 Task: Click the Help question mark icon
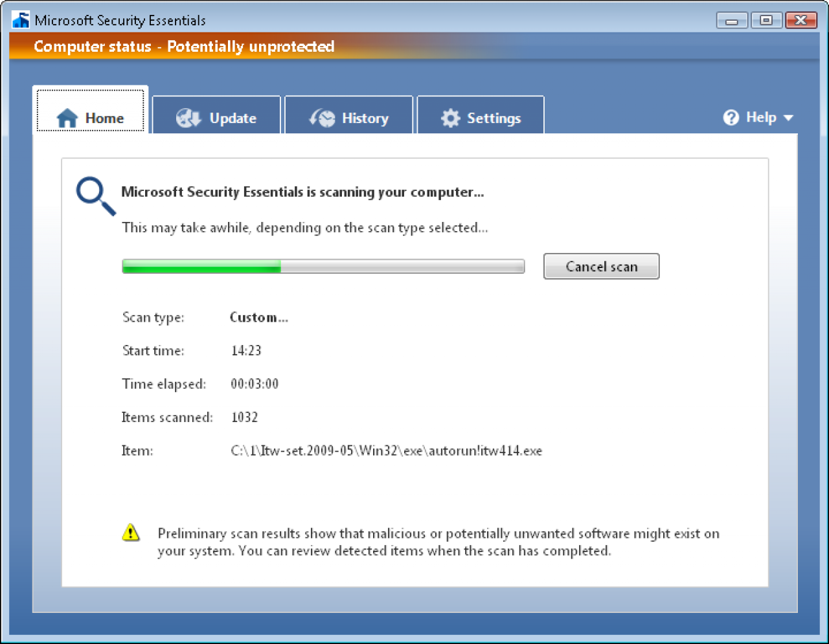coord(731,117)
